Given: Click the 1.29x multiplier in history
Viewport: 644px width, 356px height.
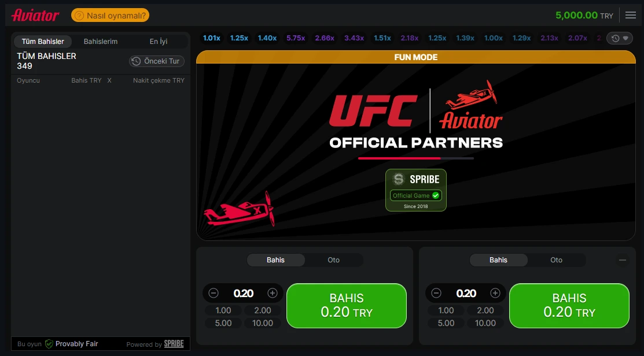Looking at the screenshot, I should pyautogui.click(x=521, y=38).
